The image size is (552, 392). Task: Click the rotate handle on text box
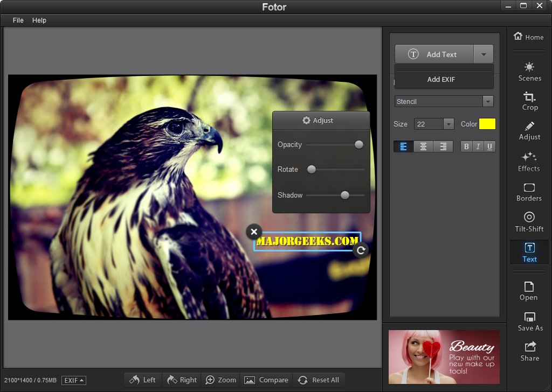pyautogui.click(x=361, y=250)
